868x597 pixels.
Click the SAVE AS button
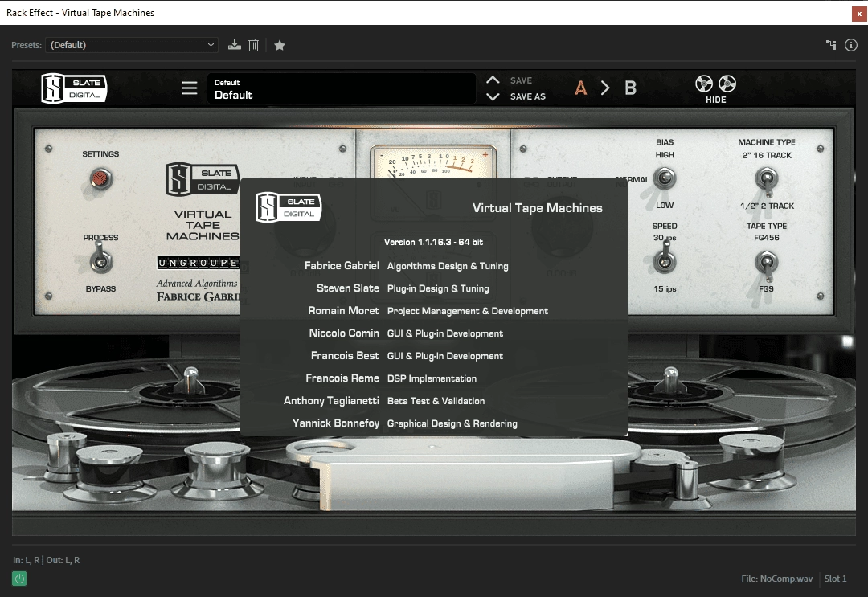click(527, 96)
